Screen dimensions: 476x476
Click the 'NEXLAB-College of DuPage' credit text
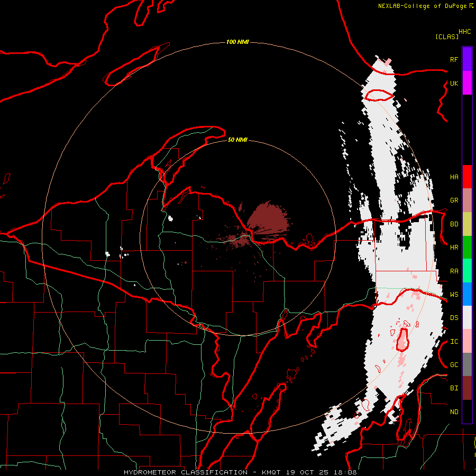point(422,6)
